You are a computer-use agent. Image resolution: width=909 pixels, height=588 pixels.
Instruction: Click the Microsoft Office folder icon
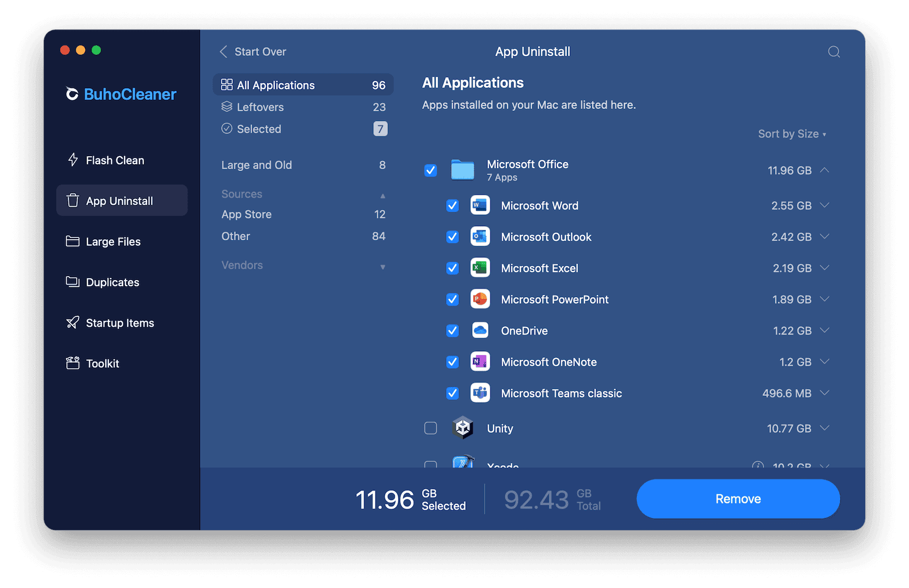462,170
